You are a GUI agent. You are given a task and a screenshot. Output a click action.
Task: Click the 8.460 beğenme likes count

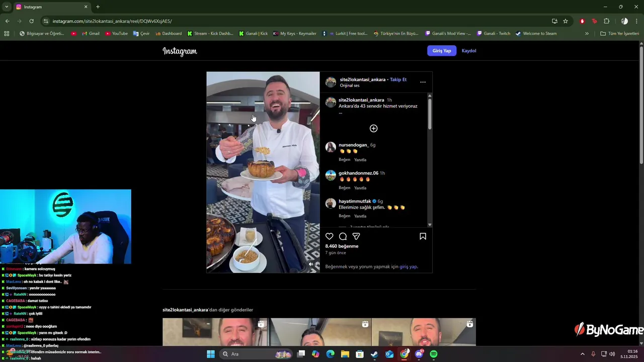coord(342,246)
